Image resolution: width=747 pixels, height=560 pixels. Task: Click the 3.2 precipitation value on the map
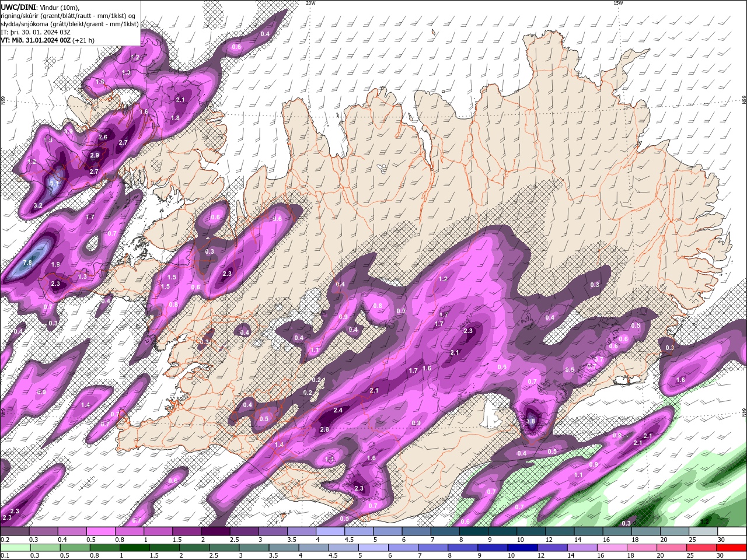click(38, 205)
